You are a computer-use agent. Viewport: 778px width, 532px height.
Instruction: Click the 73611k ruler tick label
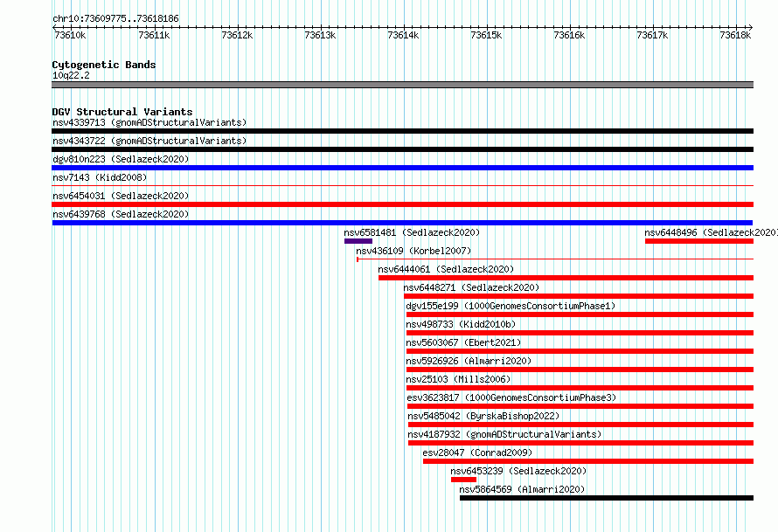[154, 35]
